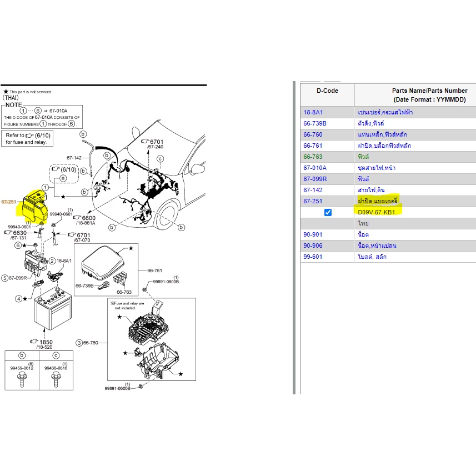The width and height of the screenshot is (476, 476).
Task: Click the 99459-0612 bolt illustration
Action: [22, 378]
